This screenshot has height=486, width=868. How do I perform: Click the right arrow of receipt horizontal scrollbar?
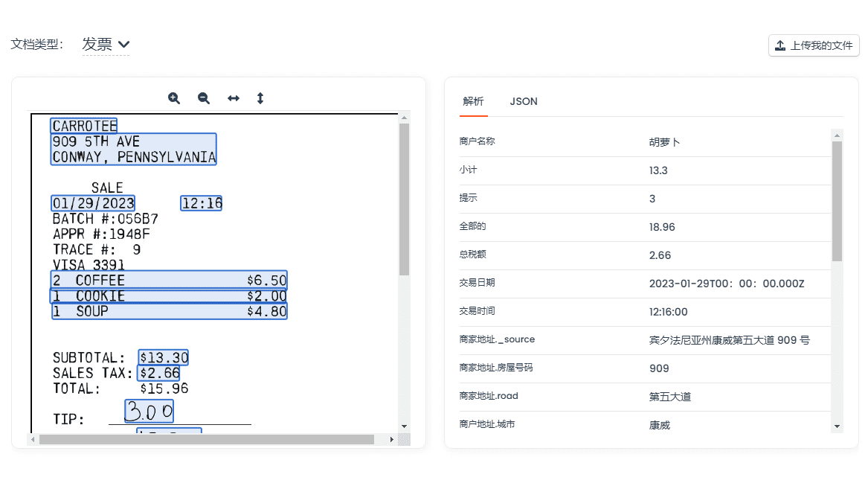pyautogui.click(x=392, y=439)
